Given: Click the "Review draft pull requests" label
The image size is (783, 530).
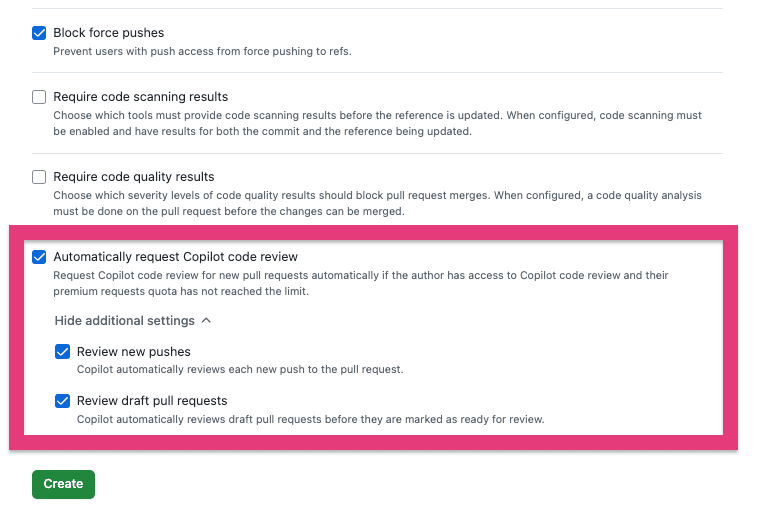Looking at the screenshot, I should click(x=152, y=401).
